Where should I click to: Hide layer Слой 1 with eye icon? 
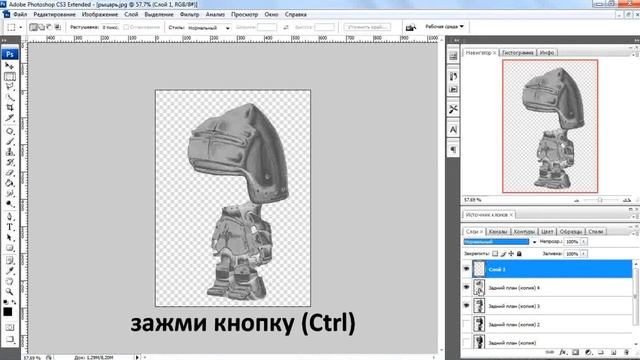click(x=466, y=269)
